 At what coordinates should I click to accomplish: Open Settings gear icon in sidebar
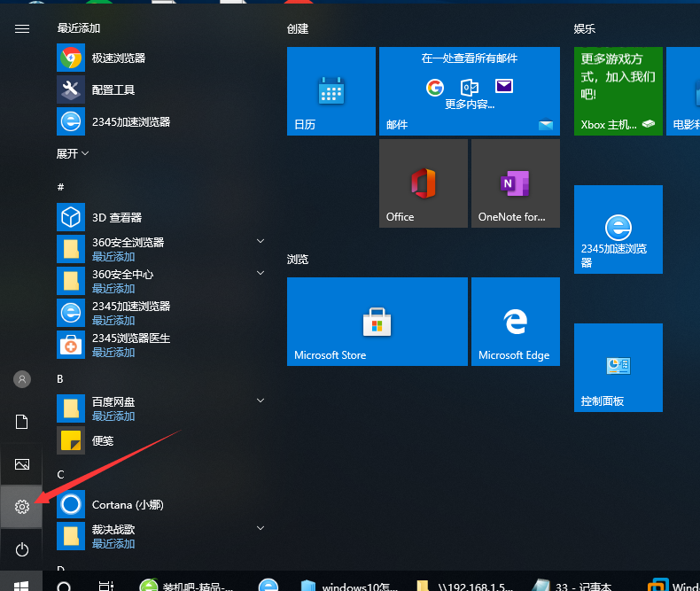22,507
